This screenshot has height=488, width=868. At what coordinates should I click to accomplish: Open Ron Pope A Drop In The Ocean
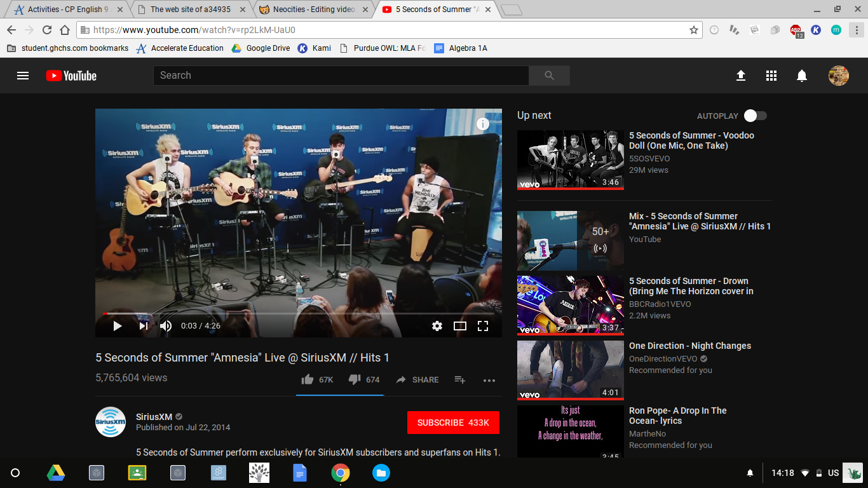678,416
